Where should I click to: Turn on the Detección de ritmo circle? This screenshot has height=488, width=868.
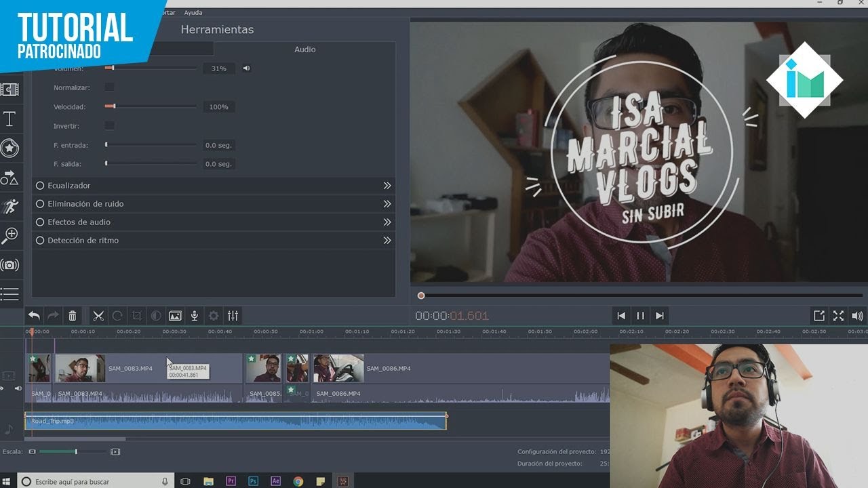[x=40, y=241]
